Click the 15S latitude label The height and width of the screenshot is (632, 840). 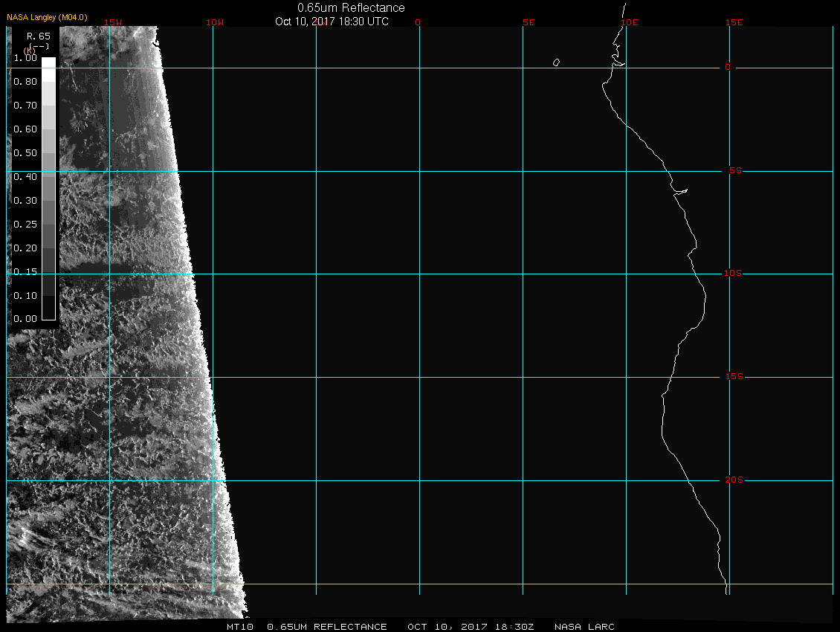coord(733,377)
